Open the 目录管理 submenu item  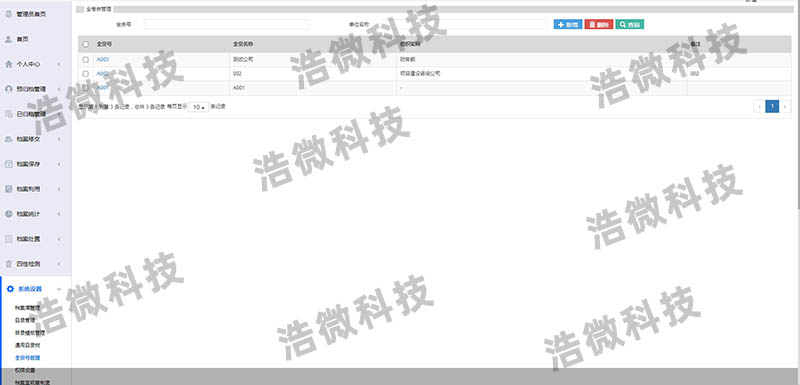[x=25, y=320]
